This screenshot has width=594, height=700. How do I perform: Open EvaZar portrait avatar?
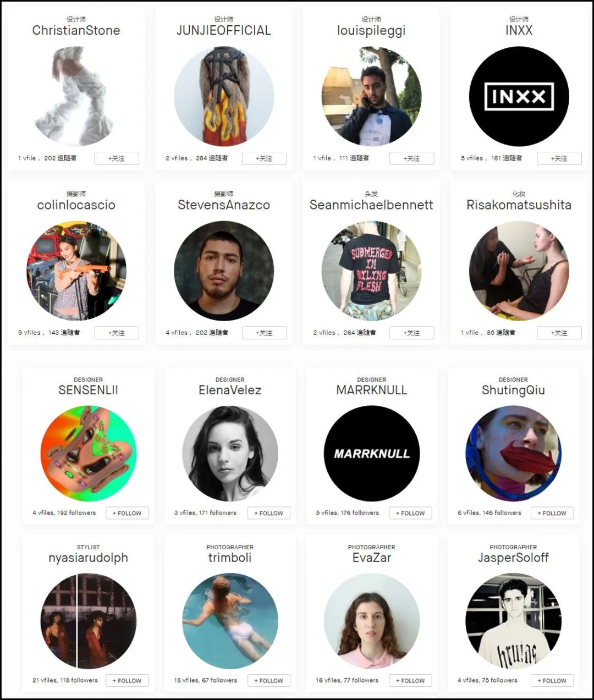[372, 621]
